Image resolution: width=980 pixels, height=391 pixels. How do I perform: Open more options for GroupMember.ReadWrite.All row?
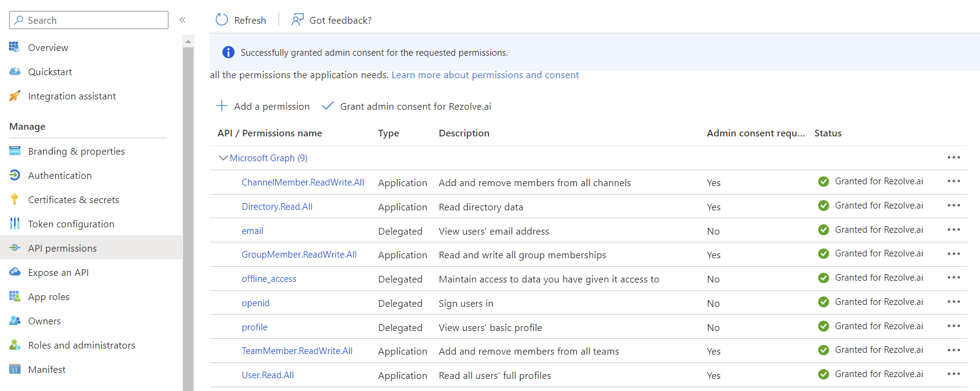click(x=953, y=253)
